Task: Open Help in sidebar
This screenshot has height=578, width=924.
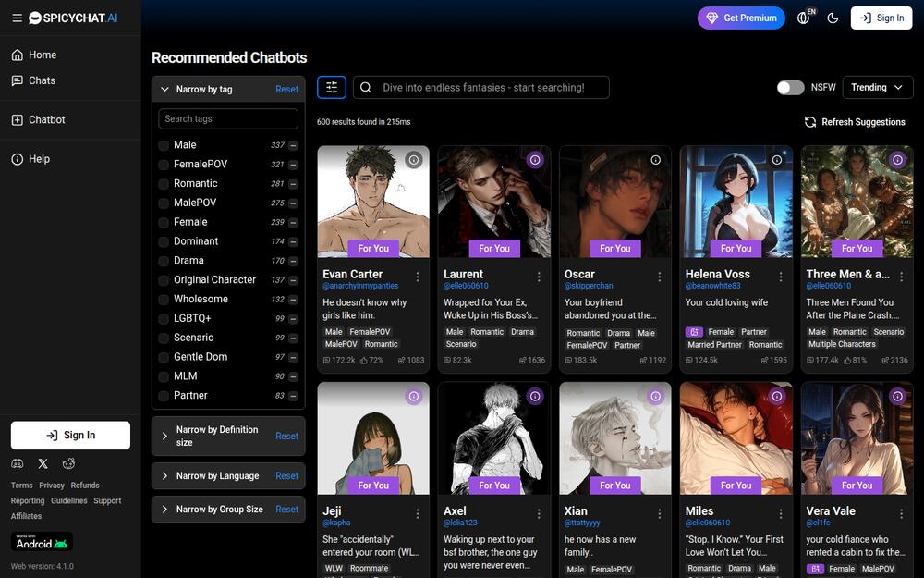Action: [30, 159]
